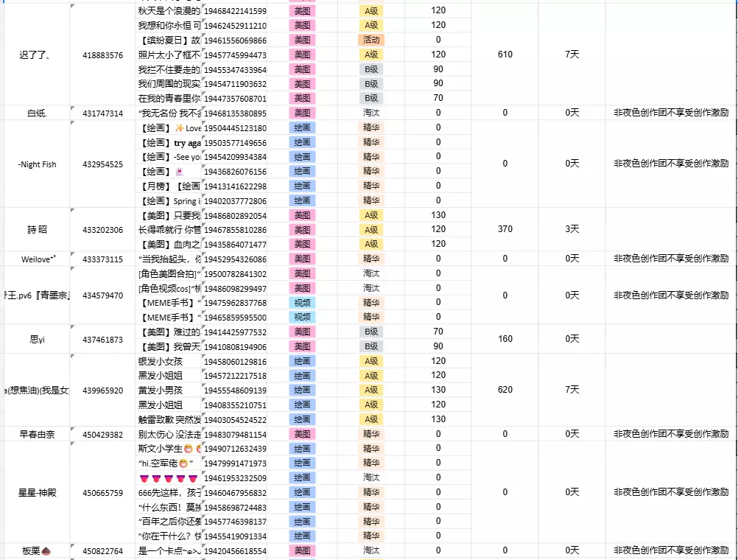Image resolution: width=738 pixels, height=560 pixels.
Task: Select the 0天 cell in 思yi row
Action: pyautogui.click(x=572, y=339)
